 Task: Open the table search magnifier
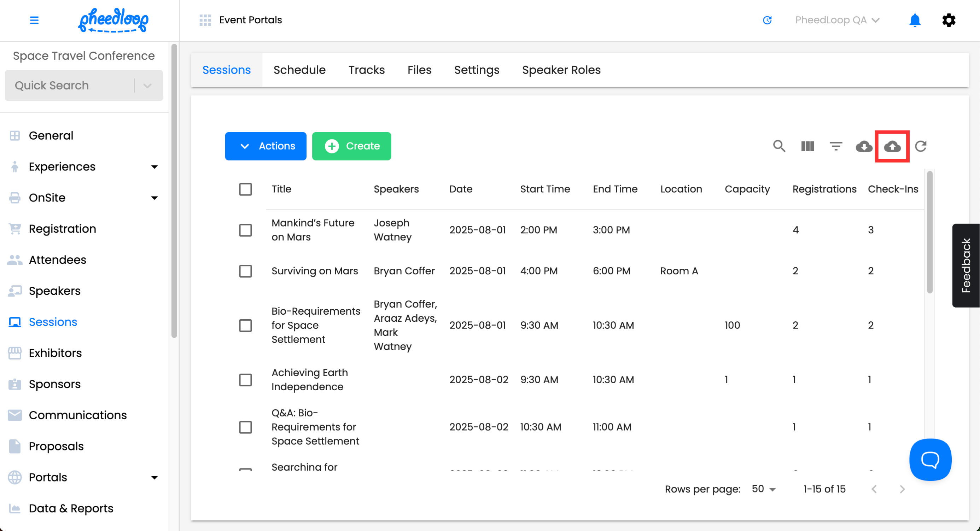pos(779,146)
